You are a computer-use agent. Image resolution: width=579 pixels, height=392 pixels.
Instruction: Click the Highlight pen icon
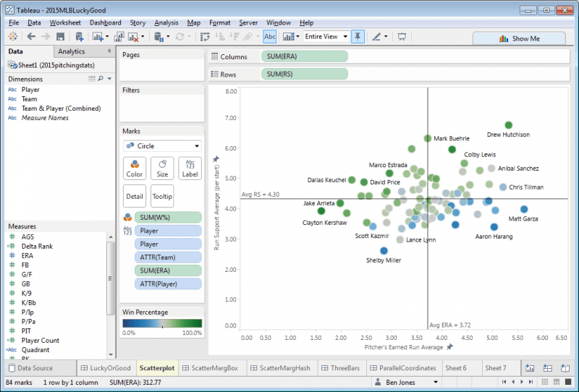[376, 37]
